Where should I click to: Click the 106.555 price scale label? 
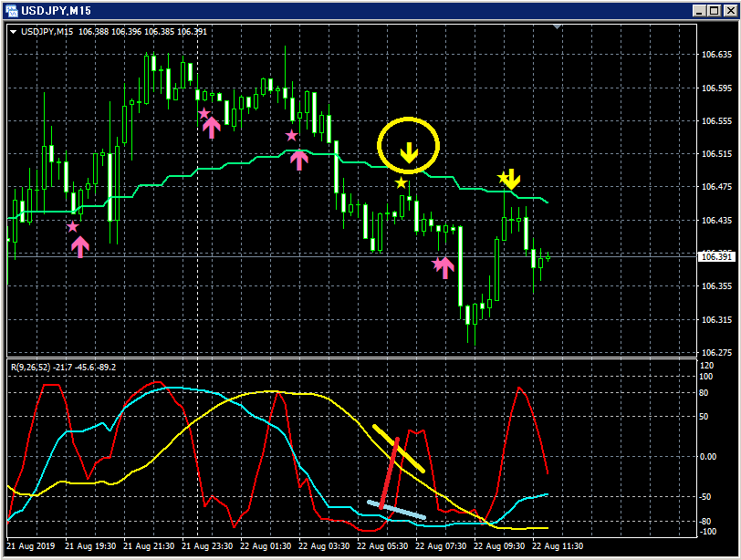[x=716, y=121]
